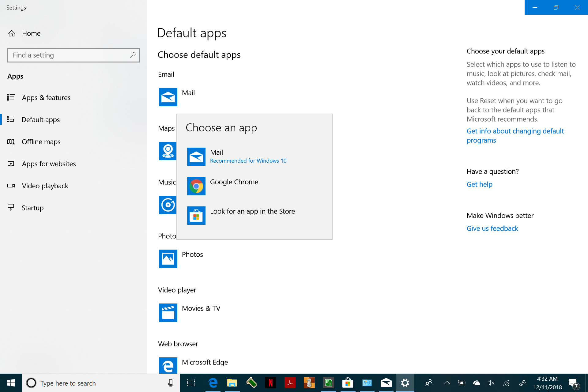Click the Maps default app icon

pyautogui.click(x=168, y=151)
